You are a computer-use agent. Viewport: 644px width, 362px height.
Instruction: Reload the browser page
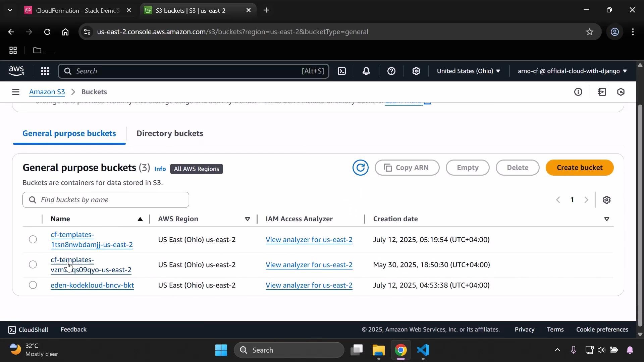pyautogui.click(x=47, y=32)
